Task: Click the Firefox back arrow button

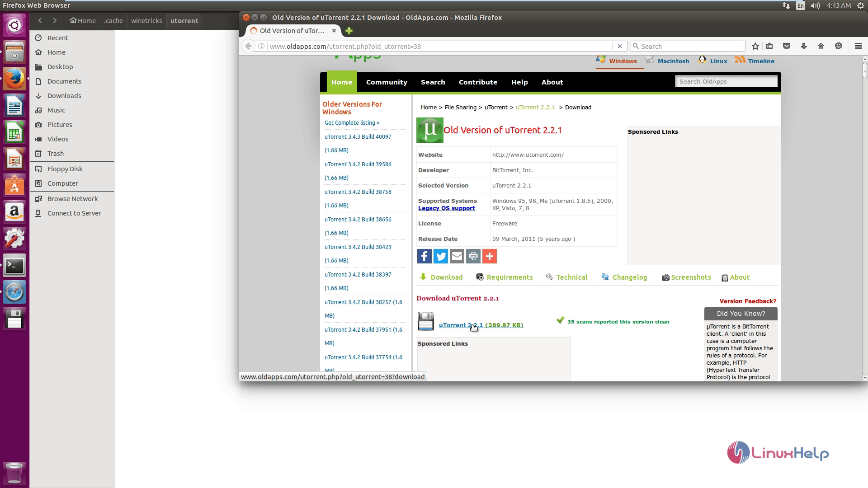Action: [248, 46]
